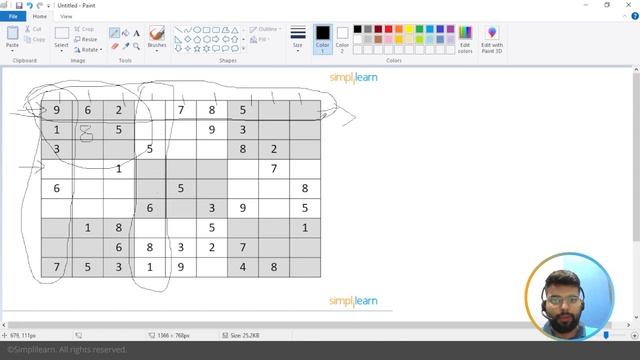640x360 pixels.
Task: Open the shape Fill dropdown
Action: (260, 40)
